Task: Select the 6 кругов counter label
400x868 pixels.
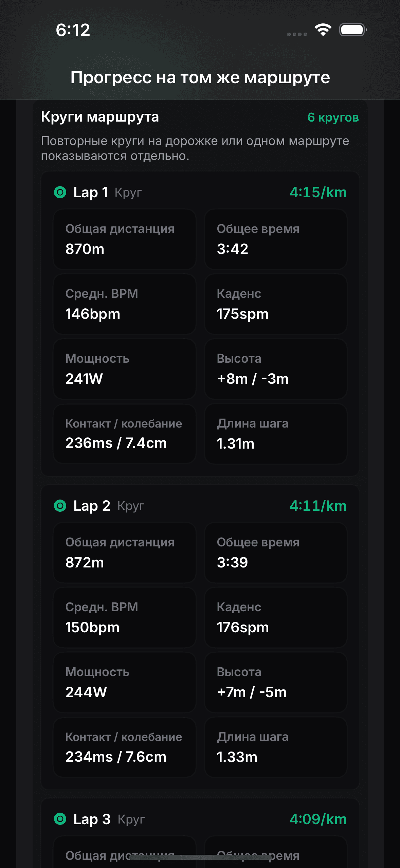Action: coord(333,117)
